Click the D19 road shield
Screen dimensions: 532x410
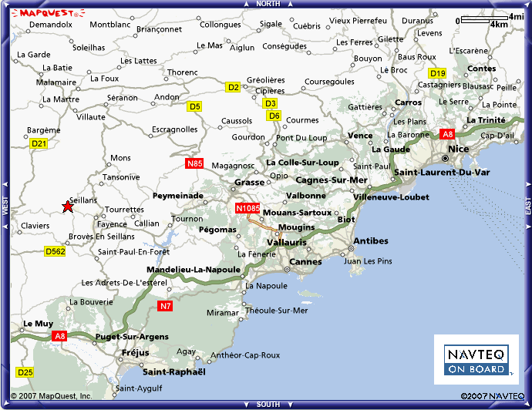point(437,73)
